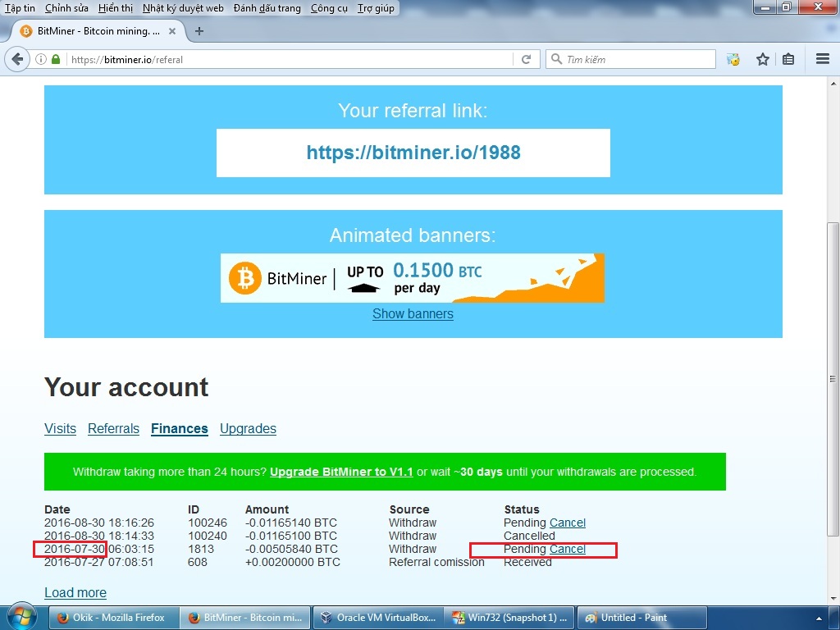Click transaction ID 608
Screen dimensions: 840x630
pyautogui.click(x=198, y=562)
